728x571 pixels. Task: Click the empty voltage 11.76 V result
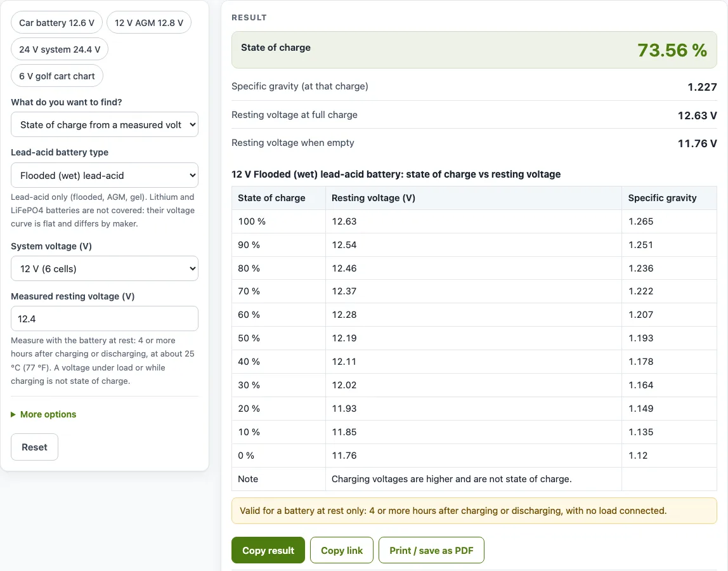point(698,143)
